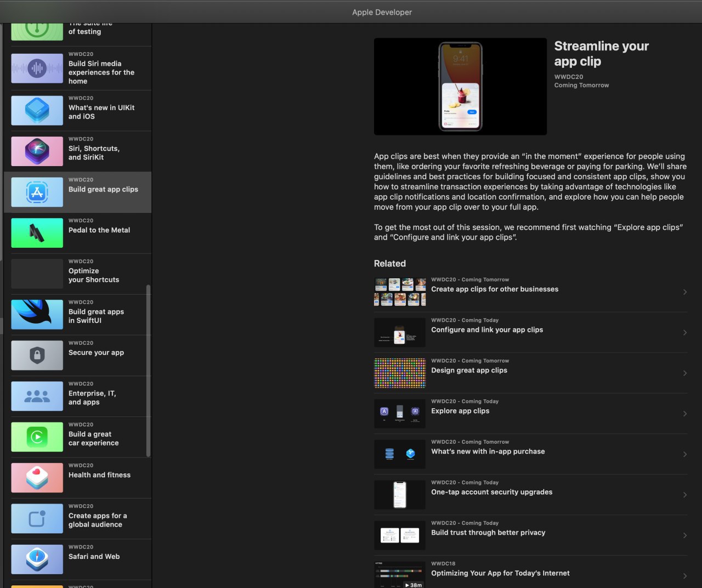
Task: Click the Design great app clips dotted thumbnail
Action: 400,373
